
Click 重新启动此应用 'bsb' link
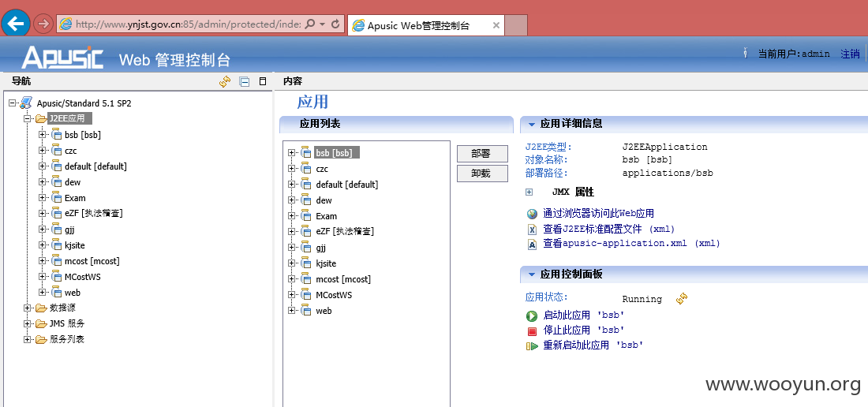pos(593,345)
